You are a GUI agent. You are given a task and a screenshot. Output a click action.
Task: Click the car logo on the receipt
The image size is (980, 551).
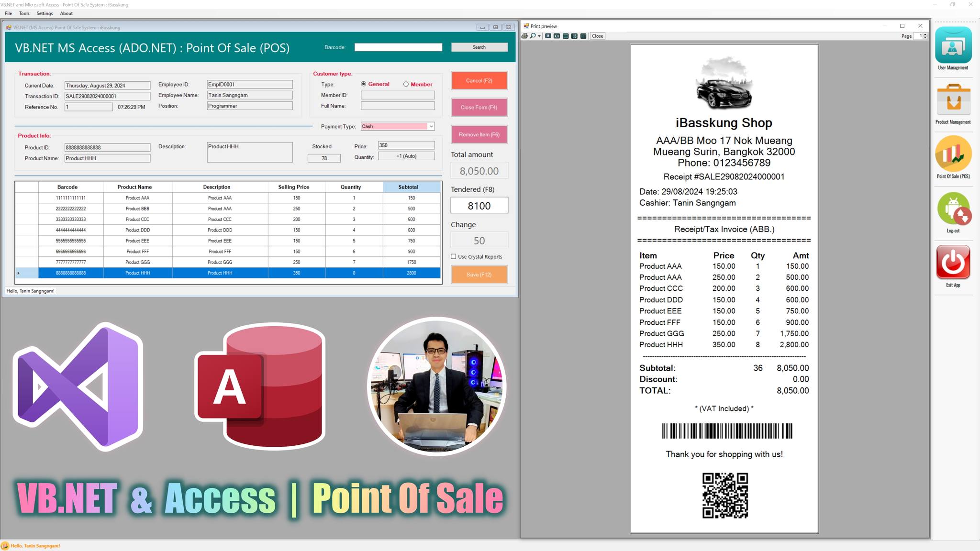724,83
